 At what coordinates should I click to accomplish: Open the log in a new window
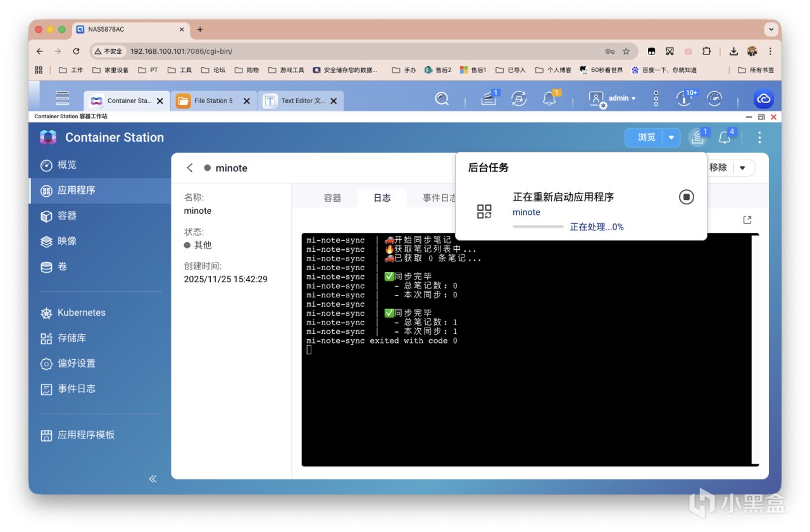tap(747, 220)
